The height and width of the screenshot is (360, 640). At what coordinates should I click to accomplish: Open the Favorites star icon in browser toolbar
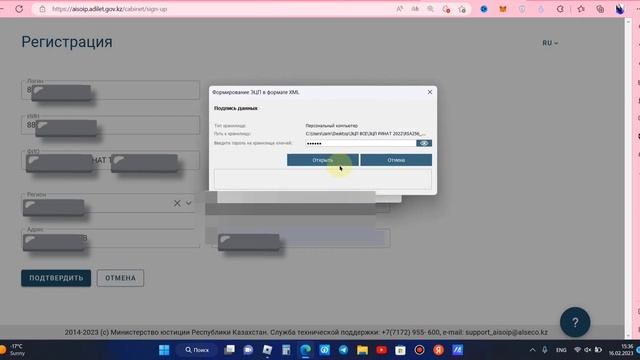point(581,9)
